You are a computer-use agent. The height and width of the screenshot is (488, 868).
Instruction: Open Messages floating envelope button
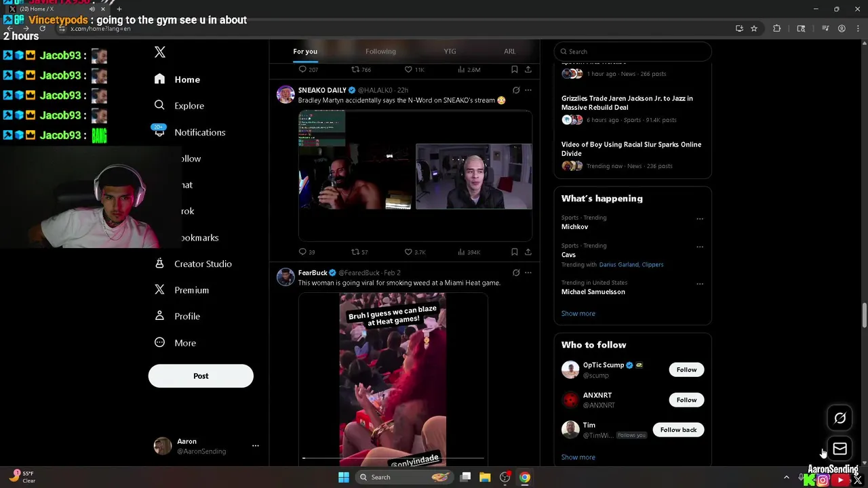point(840,449)
